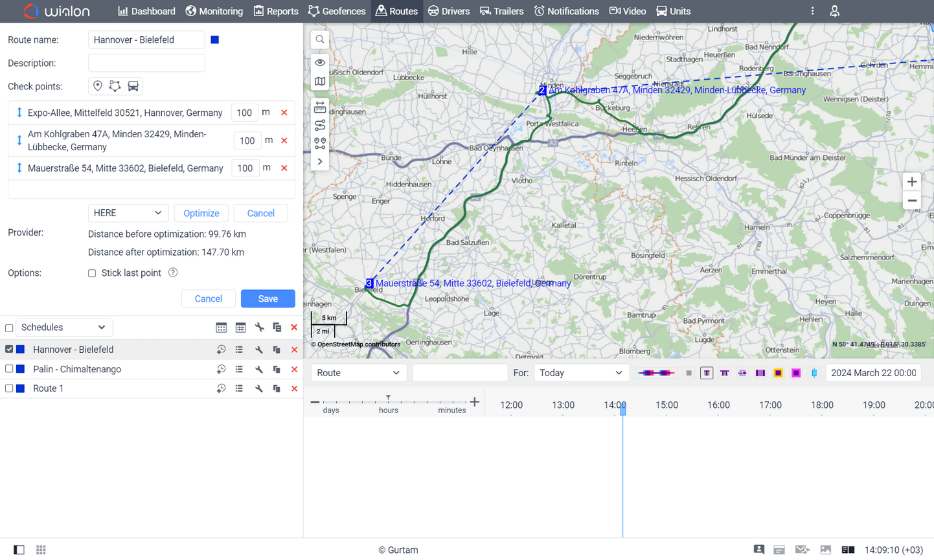Enable the Stick last point option

tap(91, 273)
